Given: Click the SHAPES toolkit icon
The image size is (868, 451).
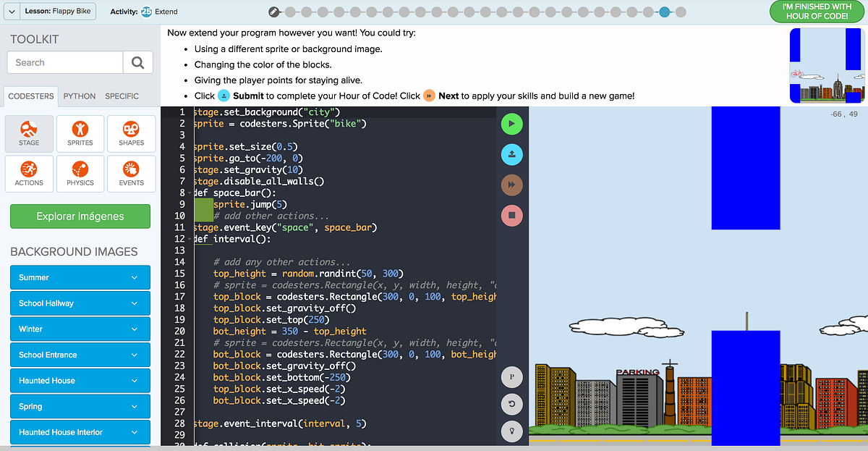Looking at the screenshot, I should click(x=131, y=133).
